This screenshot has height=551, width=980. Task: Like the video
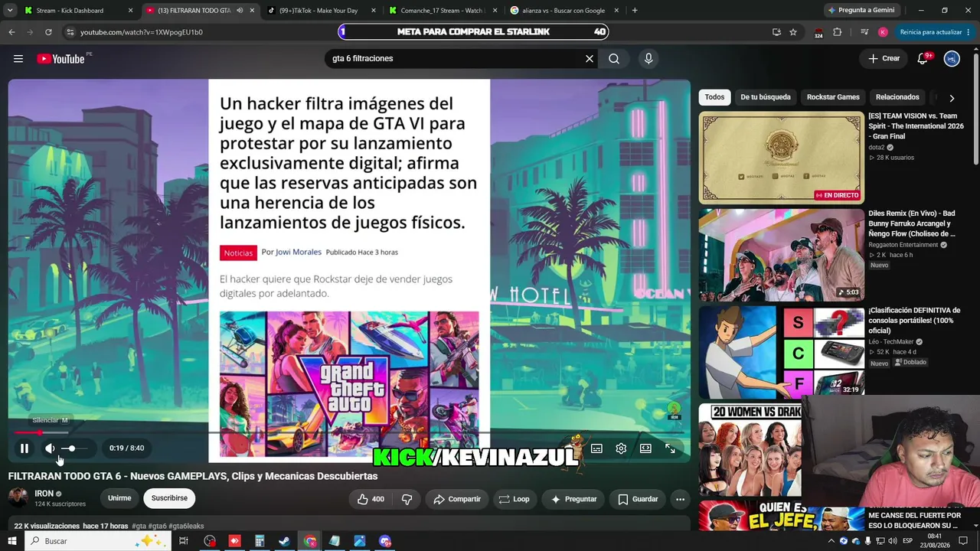(371, 499)
